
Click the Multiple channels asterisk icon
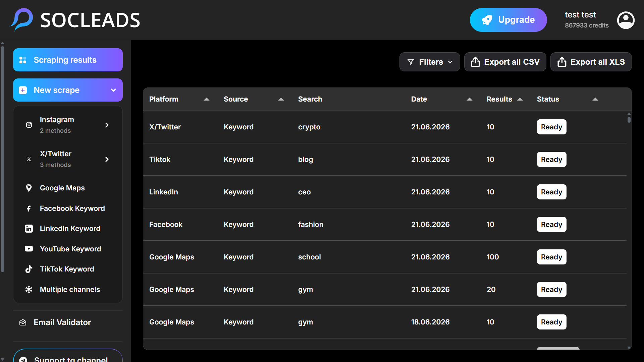coord(29,289)
